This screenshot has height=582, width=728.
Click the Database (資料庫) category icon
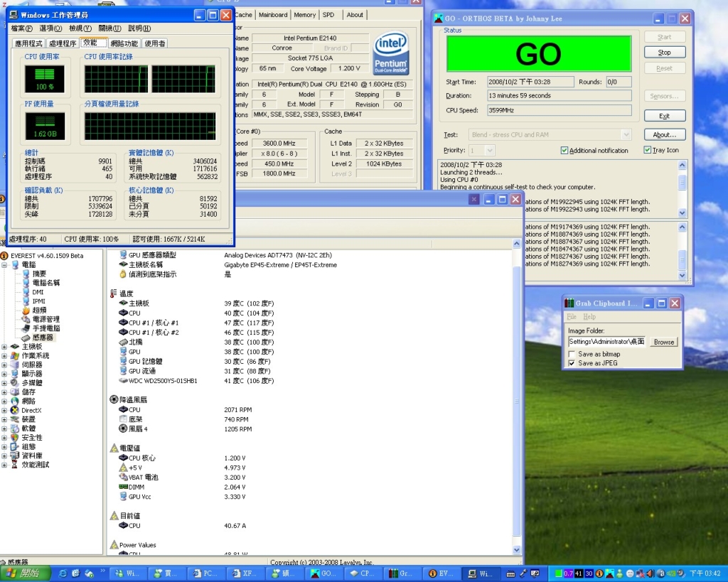click(x=15, y=456)
